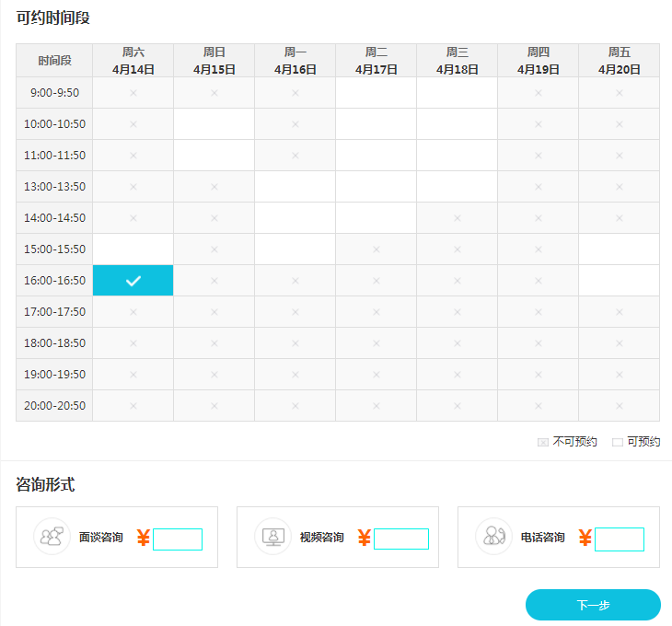Select the 15:00-15:50 slot on Saturday 4月14日
Screen dimensions: 672x626
click(133, 249)
